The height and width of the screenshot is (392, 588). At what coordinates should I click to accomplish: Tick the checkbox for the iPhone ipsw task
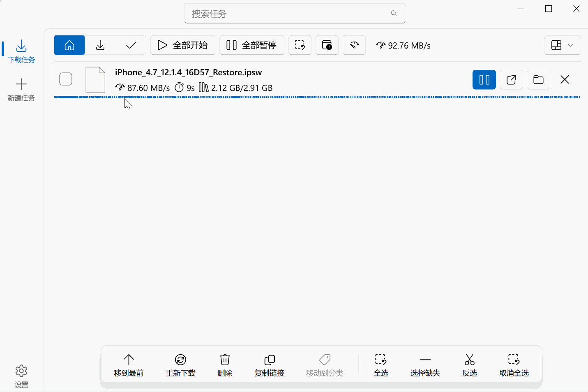pos(66,79)
